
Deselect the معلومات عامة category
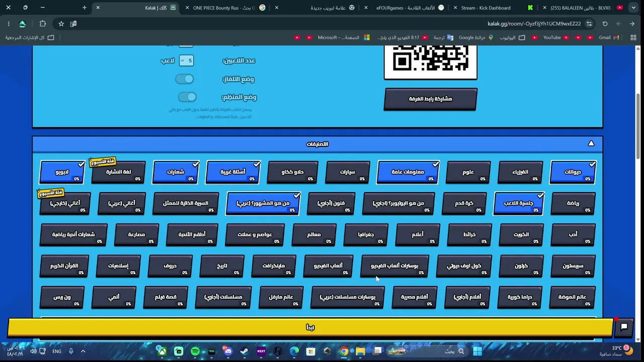408,172
